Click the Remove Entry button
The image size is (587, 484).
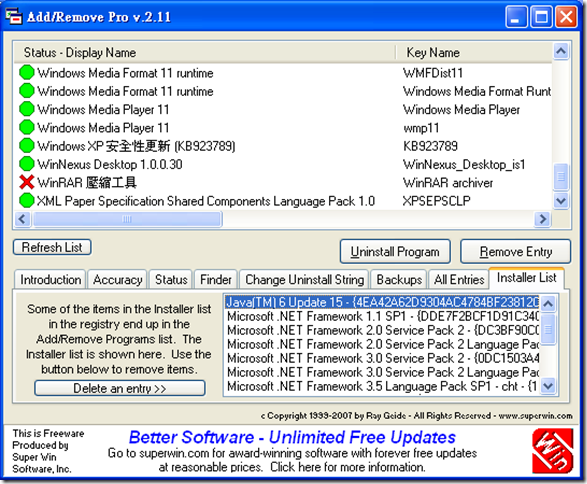click(x=515, y=252)
